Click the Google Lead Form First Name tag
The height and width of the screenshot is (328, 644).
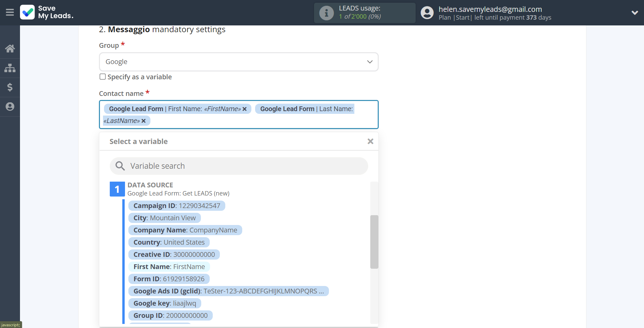[178, 109]
